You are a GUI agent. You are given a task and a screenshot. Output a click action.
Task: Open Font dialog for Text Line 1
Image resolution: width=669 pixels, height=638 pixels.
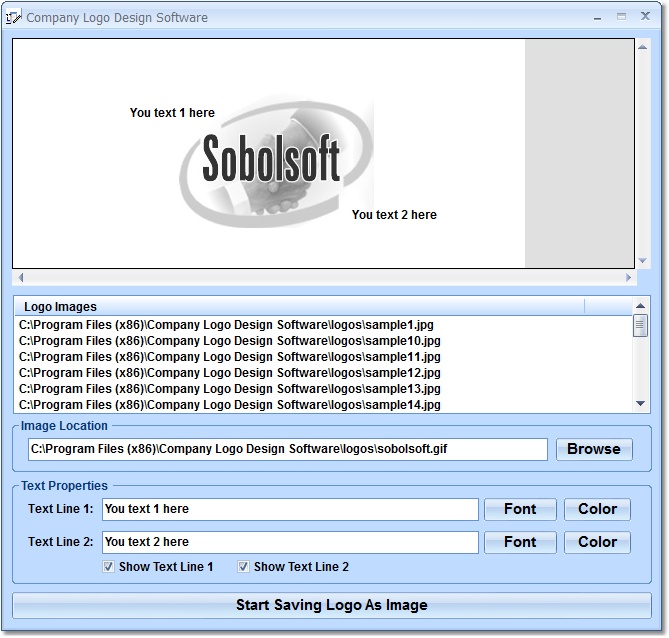520,509
